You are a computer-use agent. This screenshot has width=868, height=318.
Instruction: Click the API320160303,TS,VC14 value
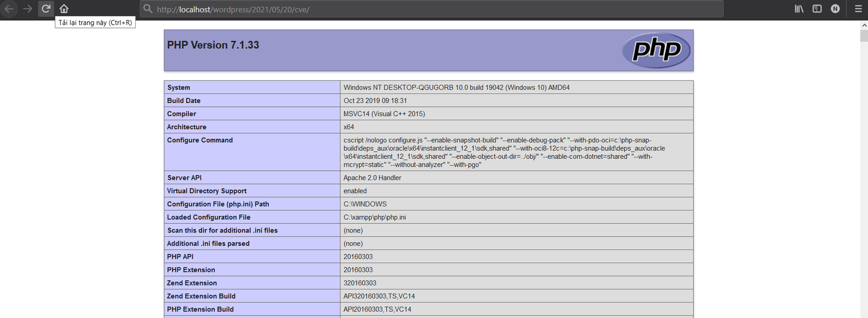coord(379,296)
